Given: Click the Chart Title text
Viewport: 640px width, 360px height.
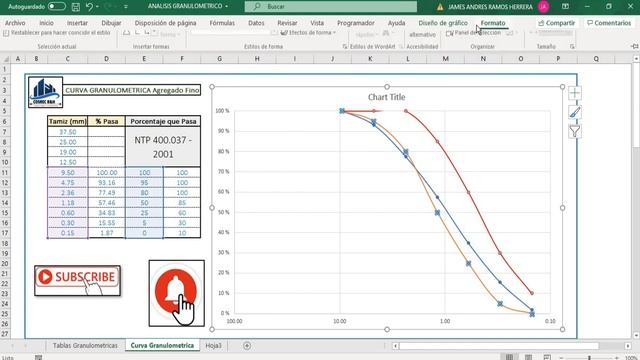Looking at the screenshot, I should coord(387,97).
